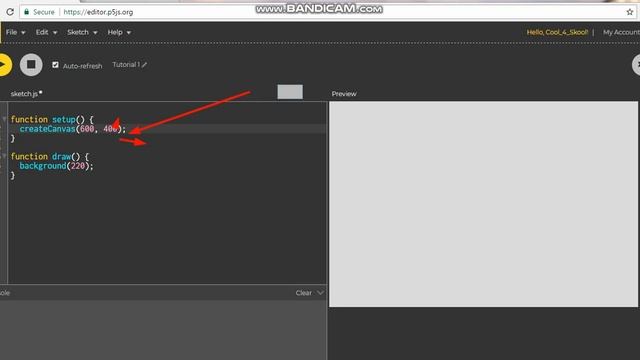
Task: Toggle the Auto-refresh checkbox
Action: 56,65
